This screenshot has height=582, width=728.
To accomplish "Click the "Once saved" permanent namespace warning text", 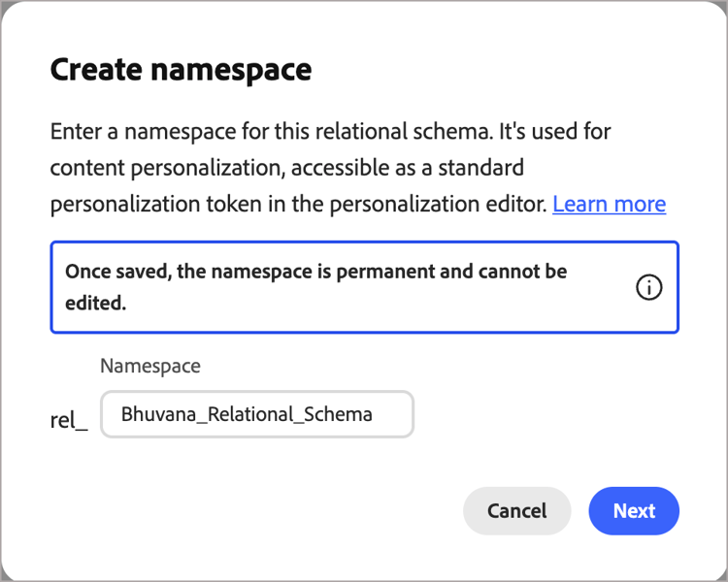I will (315, 272).
